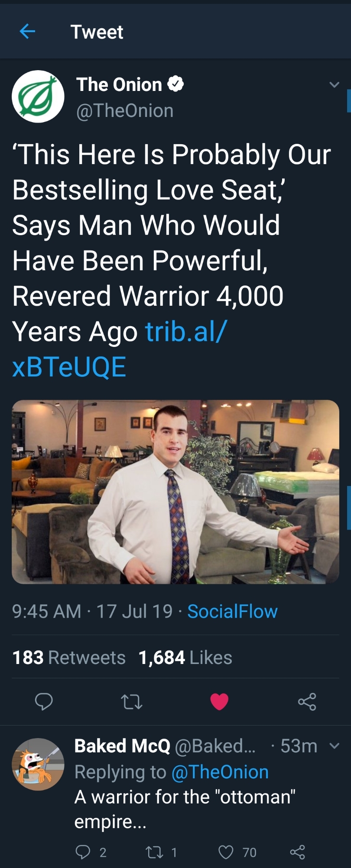Open the furniture salesman photo
The height and width of the screenshot is (868, 351).
[x=175, y=492]
